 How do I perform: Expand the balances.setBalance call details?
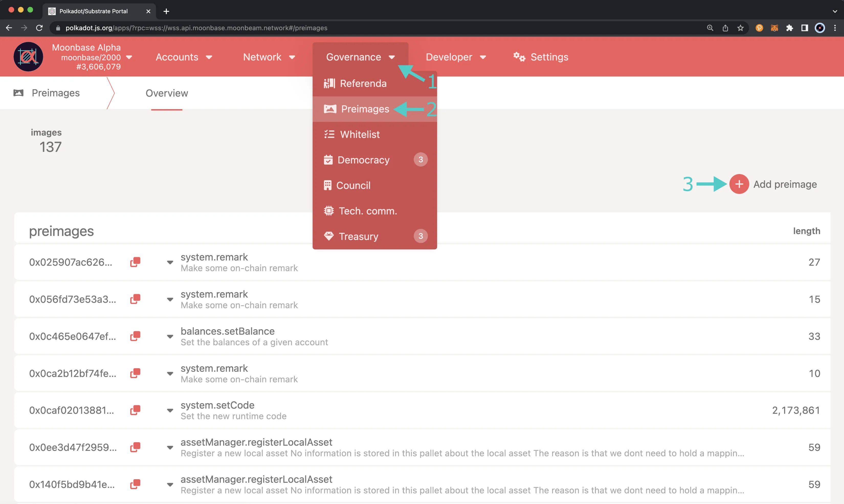[x=170, y=336]
